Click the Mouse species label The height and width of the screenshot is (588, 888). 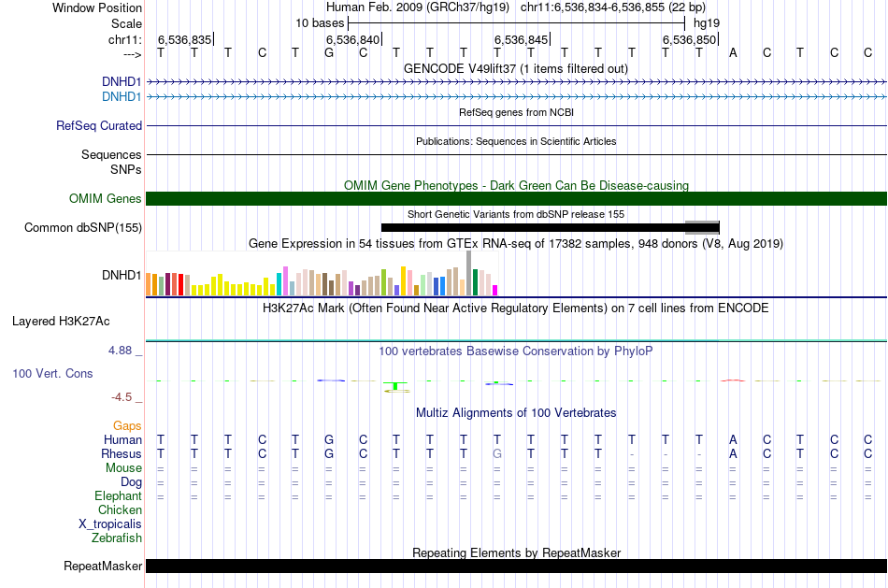click(123, 468)
